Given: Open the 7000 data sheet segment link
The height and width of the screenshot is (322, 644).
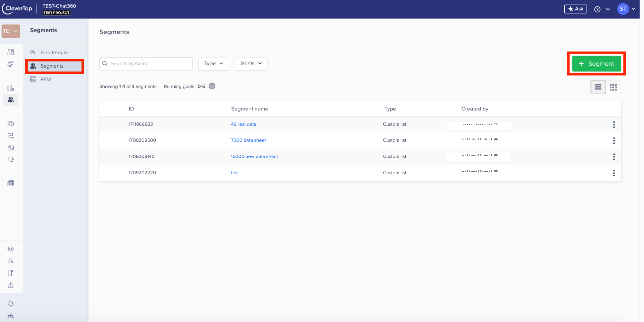Looking at the screenshot, I should tap(248, 140).
